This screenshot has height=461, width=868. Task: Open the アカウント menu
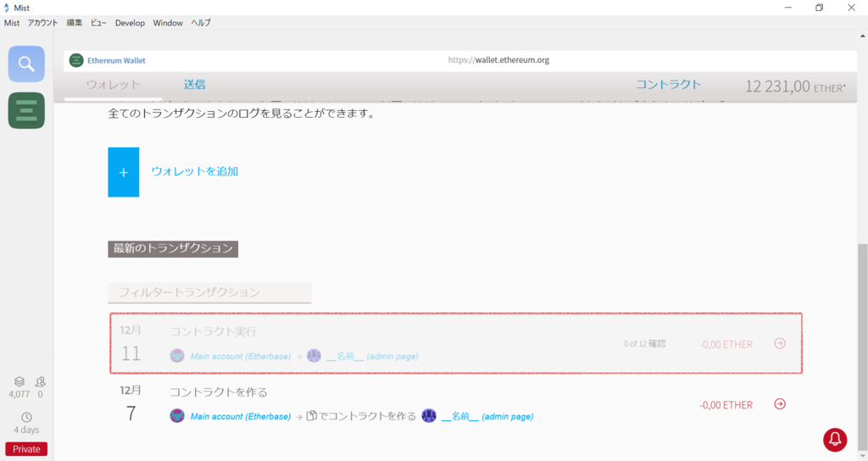pos(42,23)
